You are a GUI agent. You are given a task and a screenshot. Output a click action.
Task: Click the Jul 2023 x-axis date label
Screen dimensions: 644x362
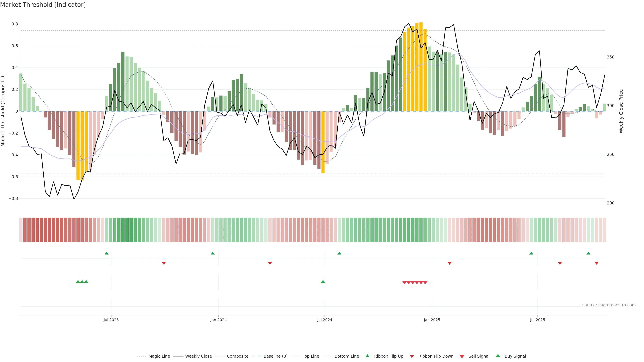[111, 320]
